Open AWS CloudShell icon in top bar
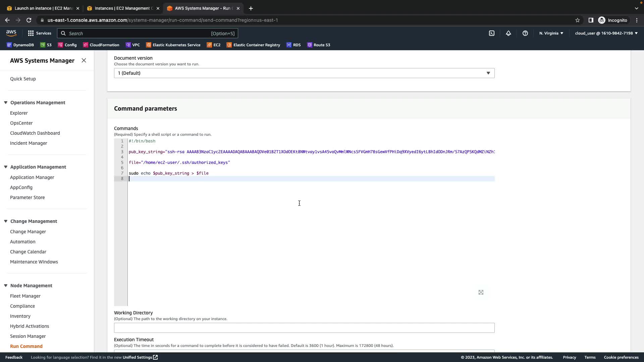The height and width of the screenshot is (362, 644). (x=491, y=33)
